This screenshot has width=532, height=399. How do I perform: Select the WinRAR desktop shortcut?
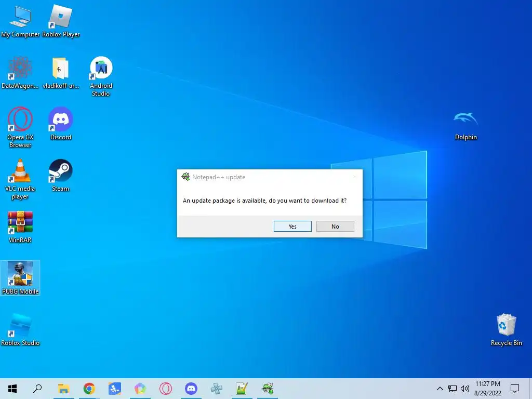[20, 227]
